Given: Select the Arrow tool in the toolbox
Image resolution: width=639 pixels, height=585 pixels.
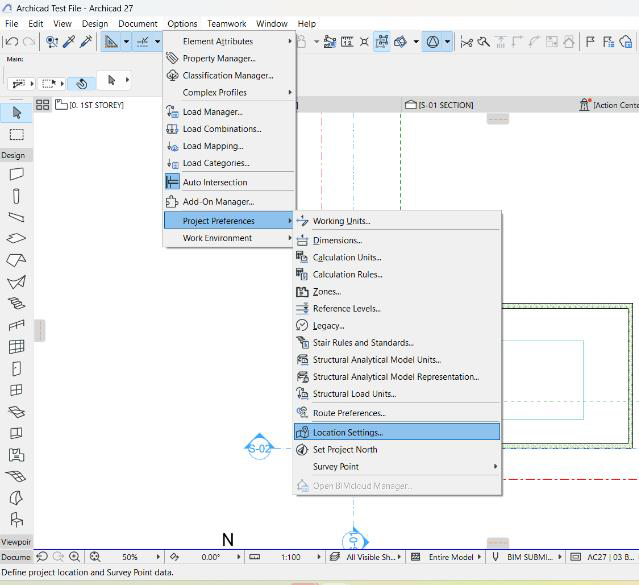Looking at the screenshot, I should click(x=16, y=113).
